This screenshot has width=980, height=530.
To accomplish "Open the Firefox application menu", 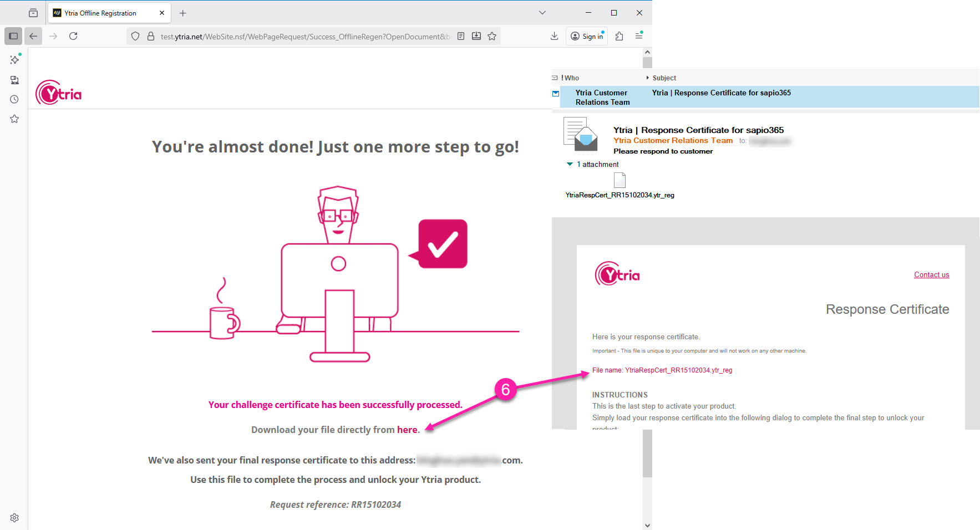I will [639, 36].
